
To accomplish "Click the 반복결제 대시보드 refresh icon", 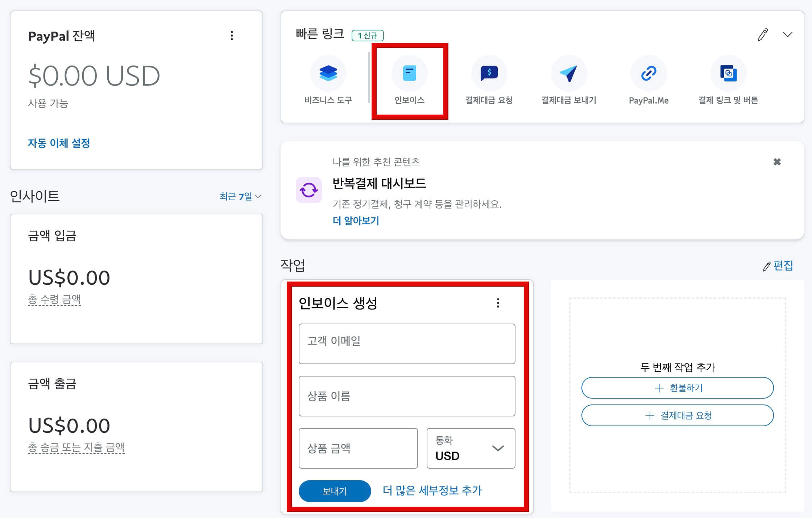I will click(309, 190).
